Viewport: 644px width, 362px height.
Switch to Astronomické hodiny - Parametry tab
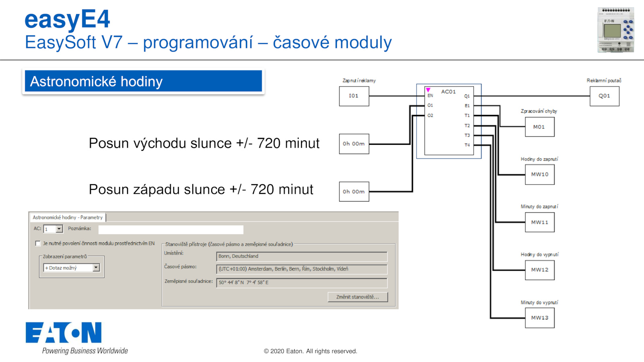pos(68,217)
